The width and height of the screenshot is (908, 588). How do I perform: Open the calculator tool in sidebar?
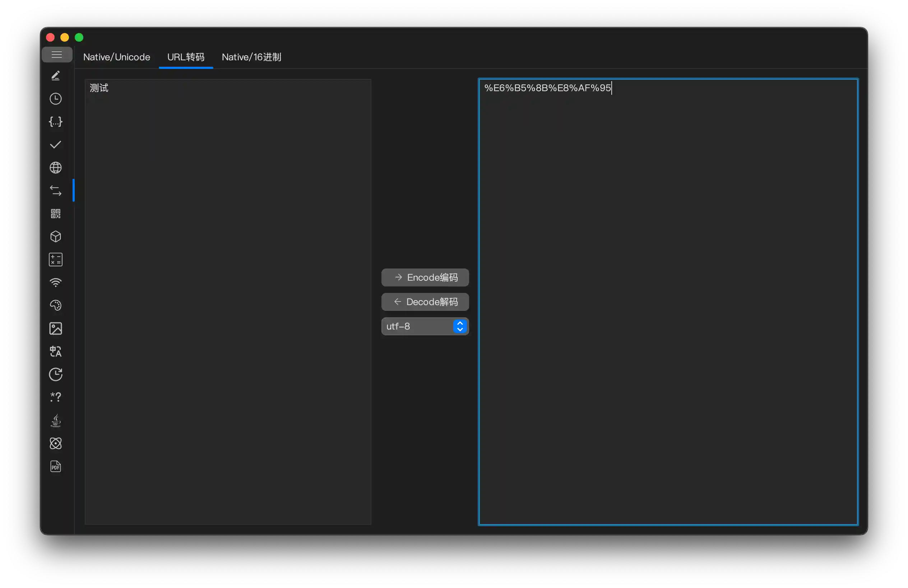[56, 260]
